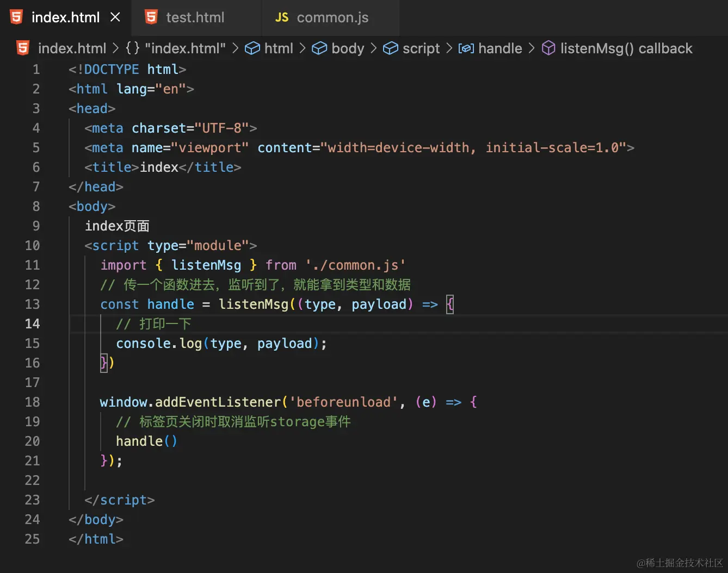Click console.log on line 15
The width and height of the screenshot is (728, 573).
pyautogui.click(x=159, y=344)
